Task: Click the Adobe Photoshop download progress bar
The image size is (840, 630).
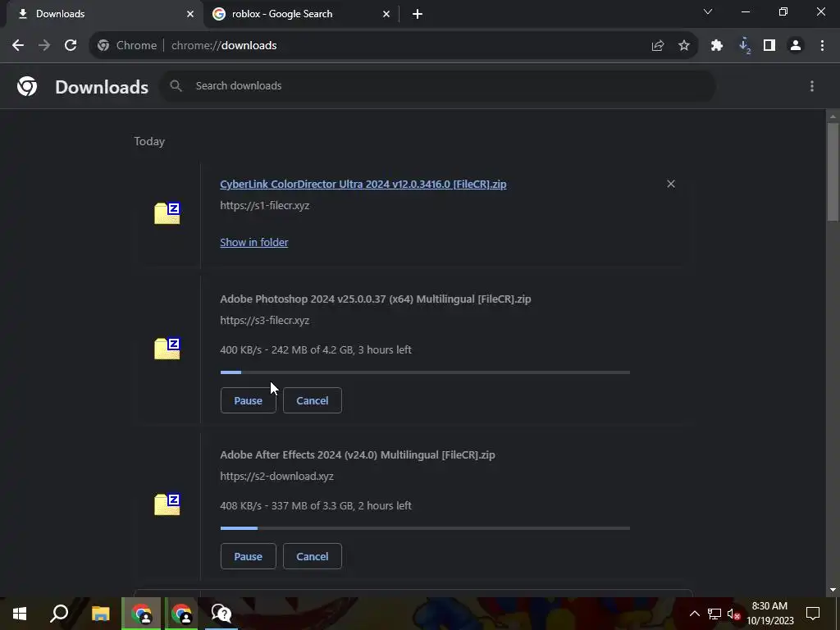Action: click(425, 372)
